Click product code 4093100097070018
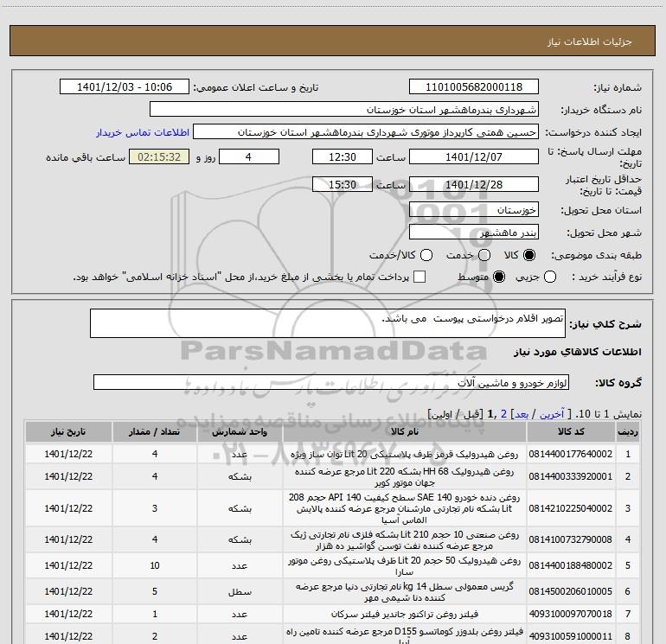This screenshot has width=666, height=644. click(571, 614)
